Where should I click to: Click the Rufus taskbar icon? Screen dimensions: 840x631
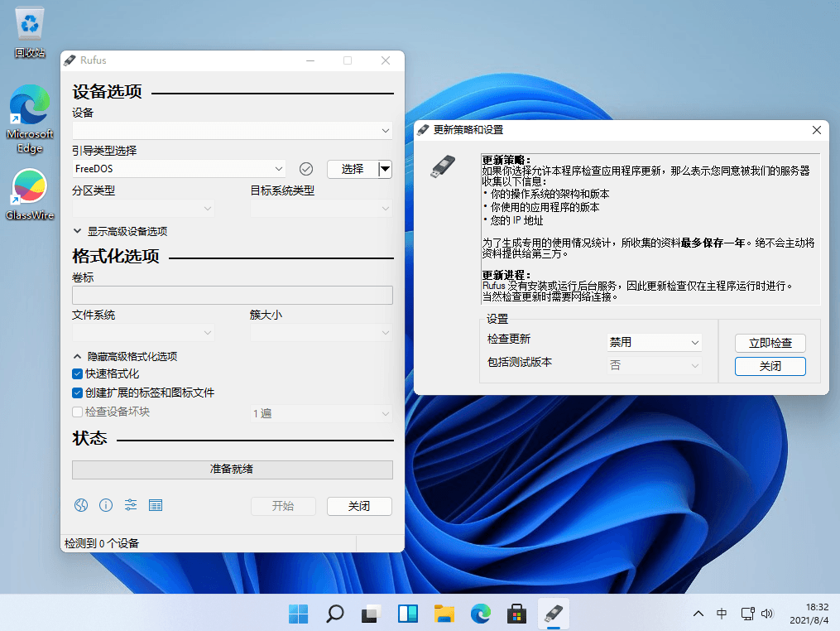pyautogui.click(x=554, y=614)
